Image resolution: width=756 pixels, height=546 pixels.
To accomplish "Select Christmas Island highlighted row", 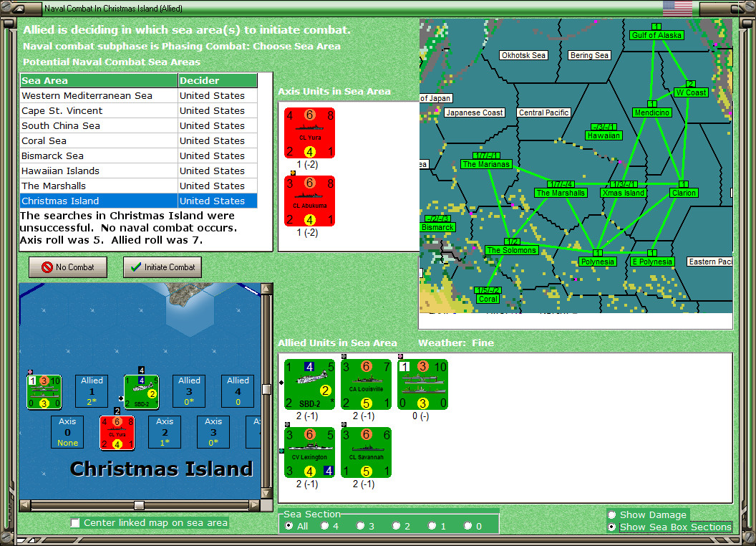I will (x=139, y=201).
